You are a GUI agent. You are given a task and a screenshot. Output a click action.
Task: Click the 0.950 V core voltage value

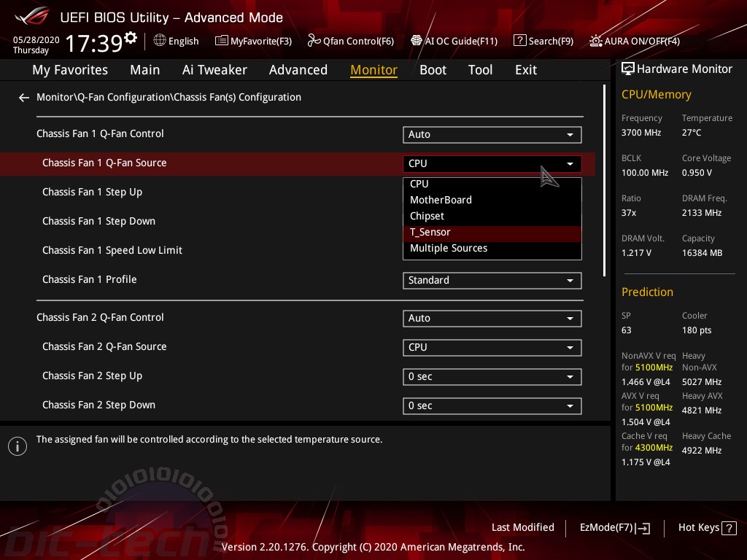point(697,173)
